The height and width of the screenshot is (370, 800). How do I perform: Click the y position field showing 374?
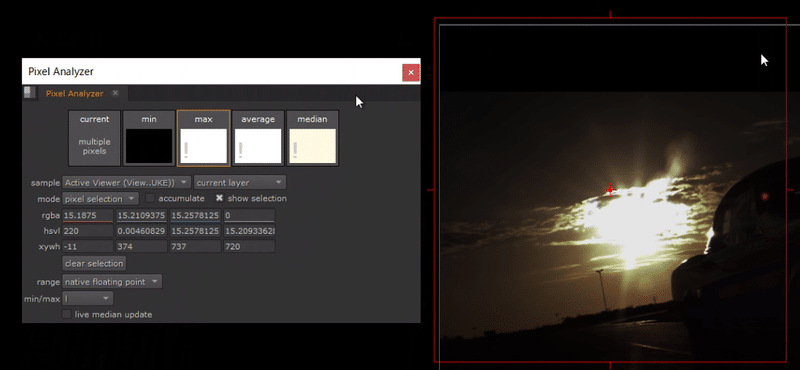coord(141,246)
